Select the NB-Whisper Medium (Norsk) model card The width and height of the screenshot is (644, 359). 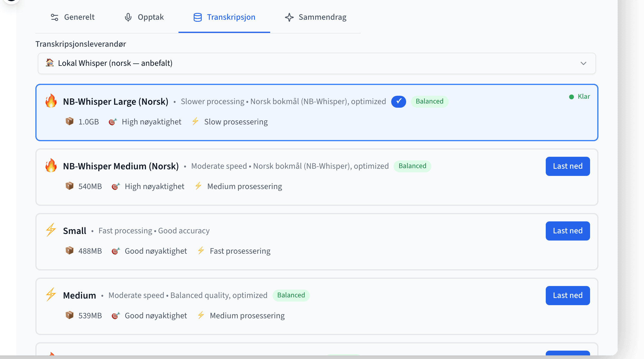317,177
